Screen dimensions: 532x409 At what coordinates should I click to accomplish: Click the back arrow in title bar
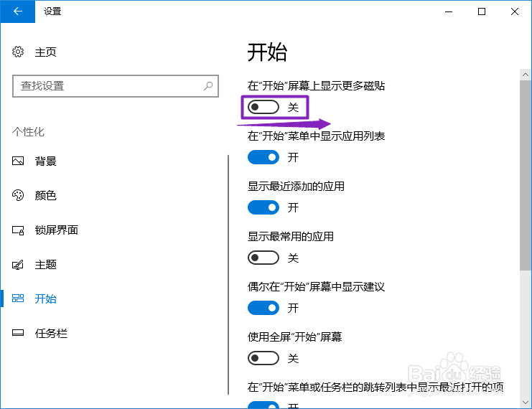point(18,11)
